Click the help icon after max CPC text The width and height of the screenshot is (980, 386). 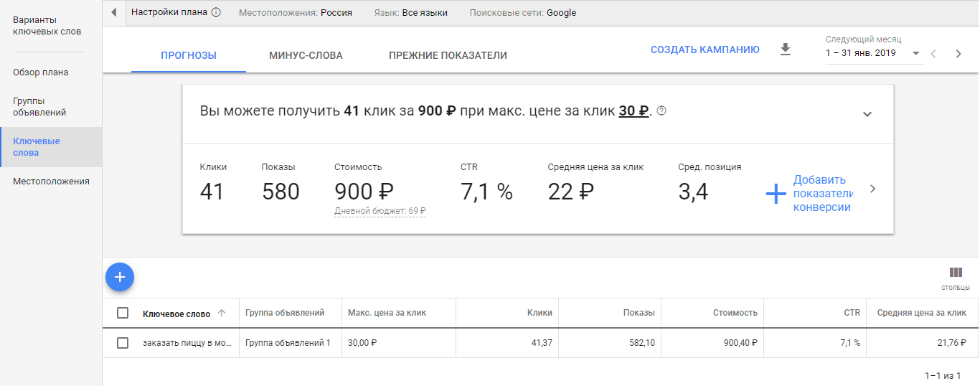click(x=661, y=111)
